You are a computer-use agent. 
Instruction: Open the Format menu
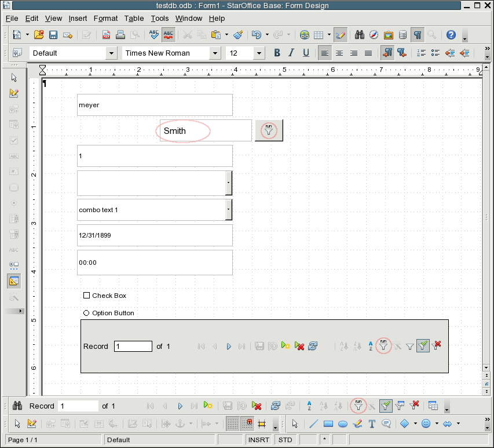105,19
